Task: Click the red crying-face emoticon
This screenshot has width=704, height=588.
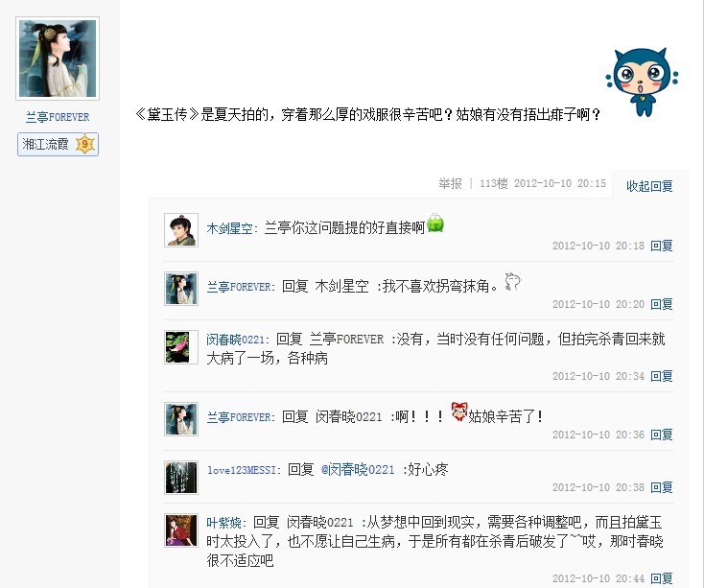Action: pyautogui.click(x=459, y=412)
